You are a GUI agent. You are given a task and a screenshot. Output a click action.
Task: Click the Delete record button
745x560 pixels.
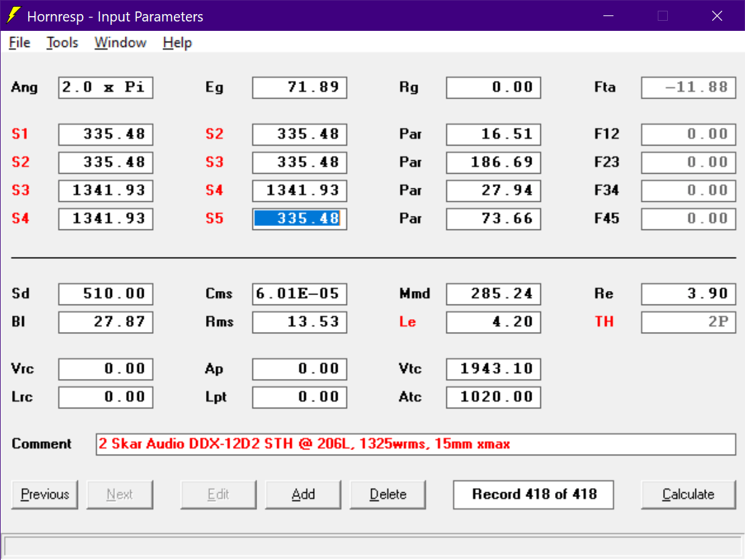click(x=388, y=494)
